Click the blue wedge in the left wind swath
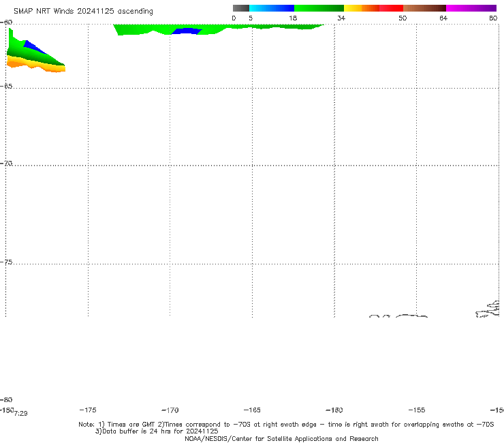The height and width of the screenshot is (443, 504). pos(34,47)
